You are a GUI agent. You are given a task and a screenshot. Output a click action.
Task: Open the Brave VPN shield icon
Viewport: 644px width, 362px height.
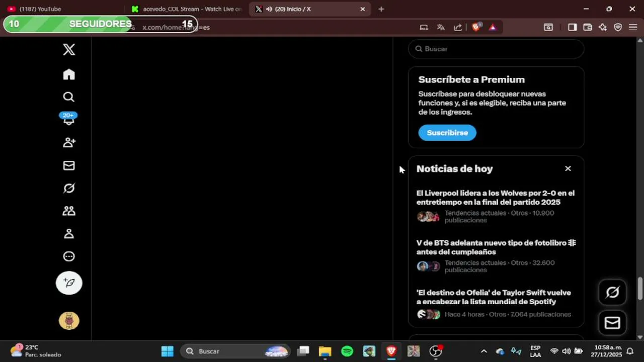point(618,27)
